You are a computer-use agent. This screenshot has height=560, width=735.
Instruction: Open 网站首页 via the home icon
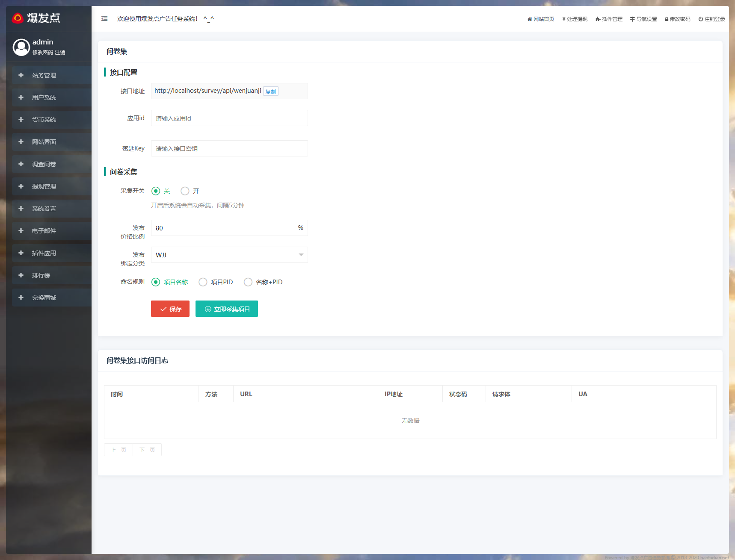530,19
